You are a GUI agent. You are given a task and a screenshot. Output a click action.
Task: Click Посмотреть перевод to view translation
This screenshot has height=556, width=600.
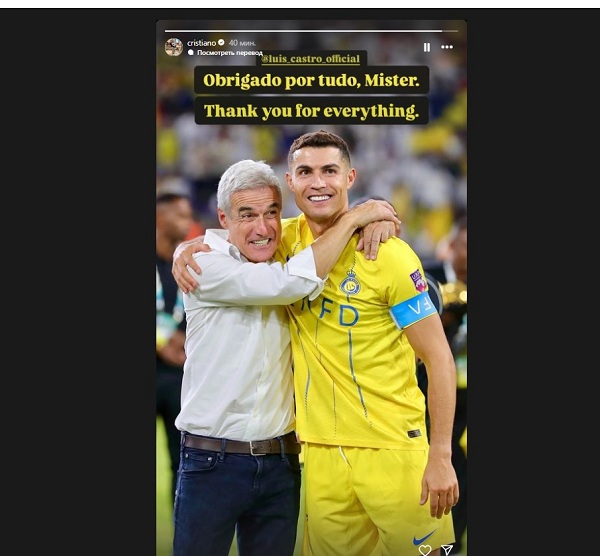point(230,53)
